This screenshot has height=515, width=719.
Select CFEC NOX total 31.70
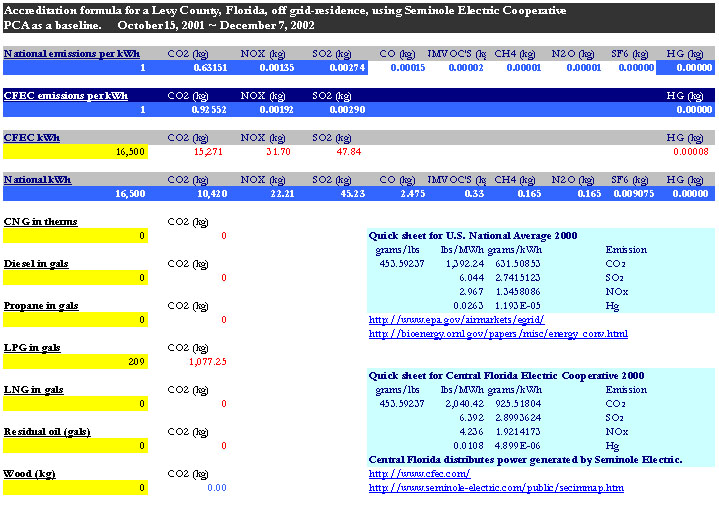[x=278, y=152]
